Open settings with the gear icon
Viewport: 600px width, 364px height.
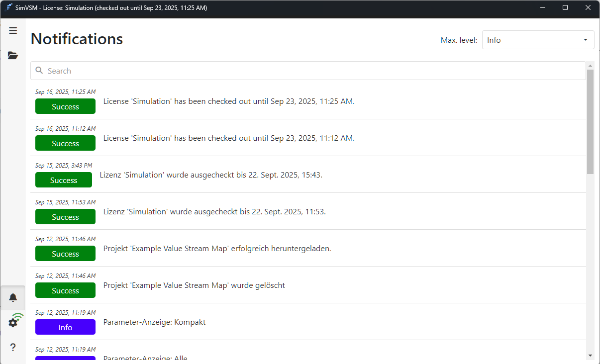(13, 323)
